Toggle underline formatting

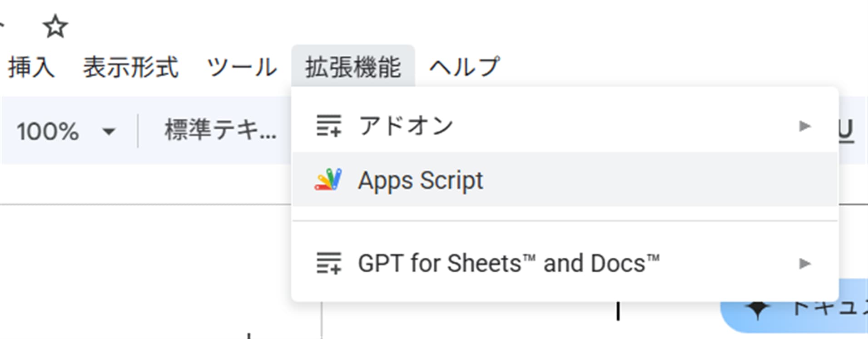(845, 132)
